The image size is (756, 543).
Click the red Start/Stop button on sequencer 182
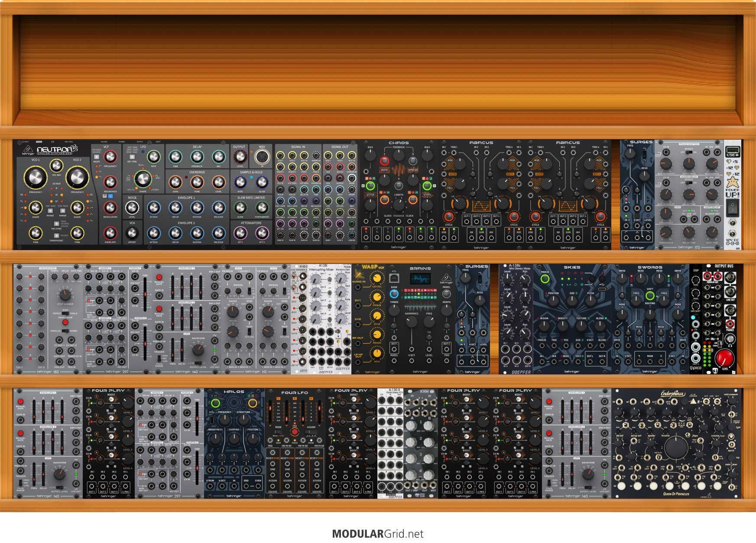coord(65,322)
